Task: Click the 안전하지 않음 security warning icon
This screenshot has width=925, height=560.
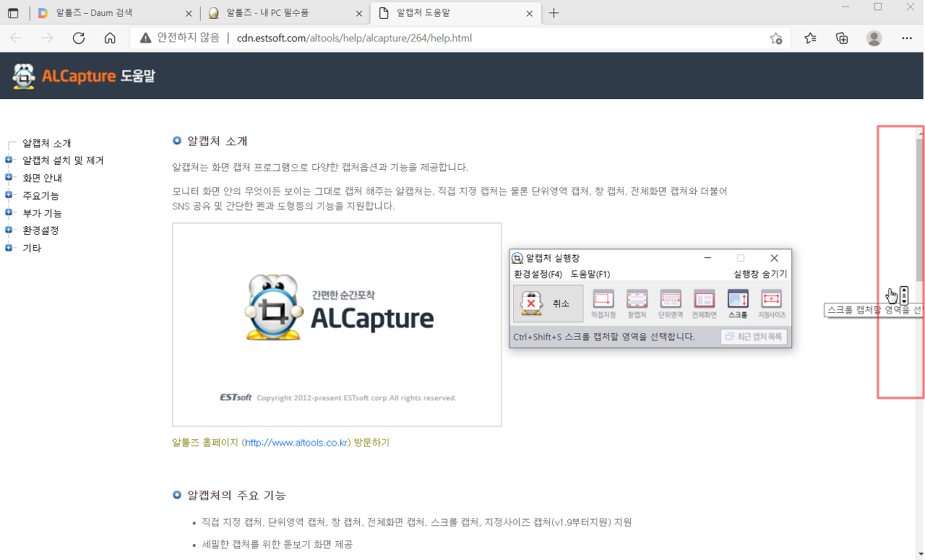Action: point(145,38)
